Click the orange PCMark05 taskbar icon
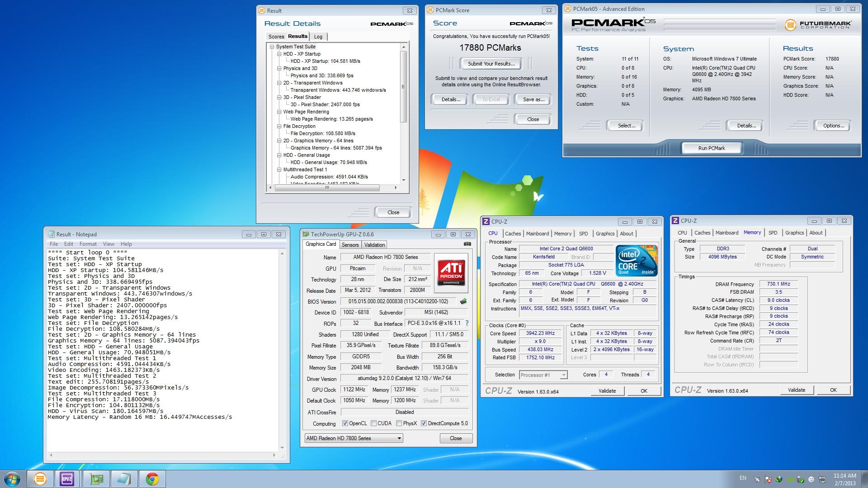This screenshot has width=868, height=488. pyautogui.click(x=40, y=479)
